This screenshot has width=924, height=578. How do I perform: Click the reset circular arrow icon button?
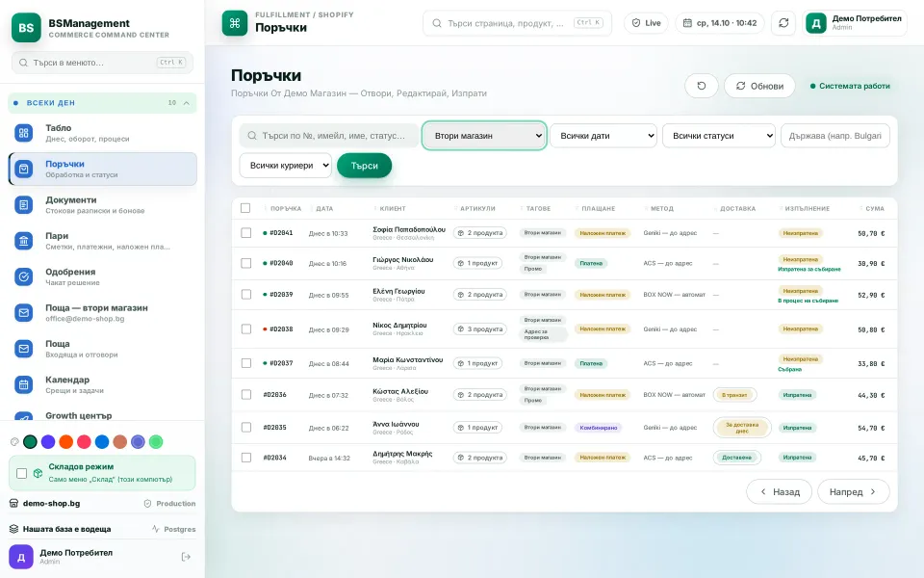point(702,86)
